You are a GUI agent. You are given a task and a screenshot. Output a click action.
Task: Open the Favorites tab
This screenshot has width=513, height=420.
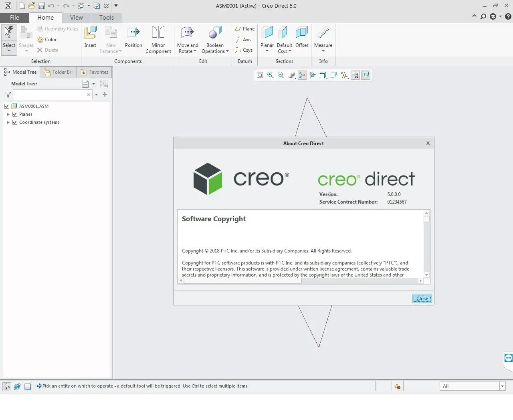[95, 72]
